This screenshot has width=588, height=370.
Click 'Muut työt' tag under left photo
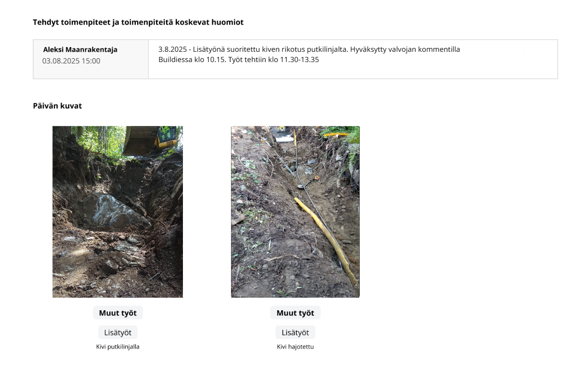tap(118, 313)
